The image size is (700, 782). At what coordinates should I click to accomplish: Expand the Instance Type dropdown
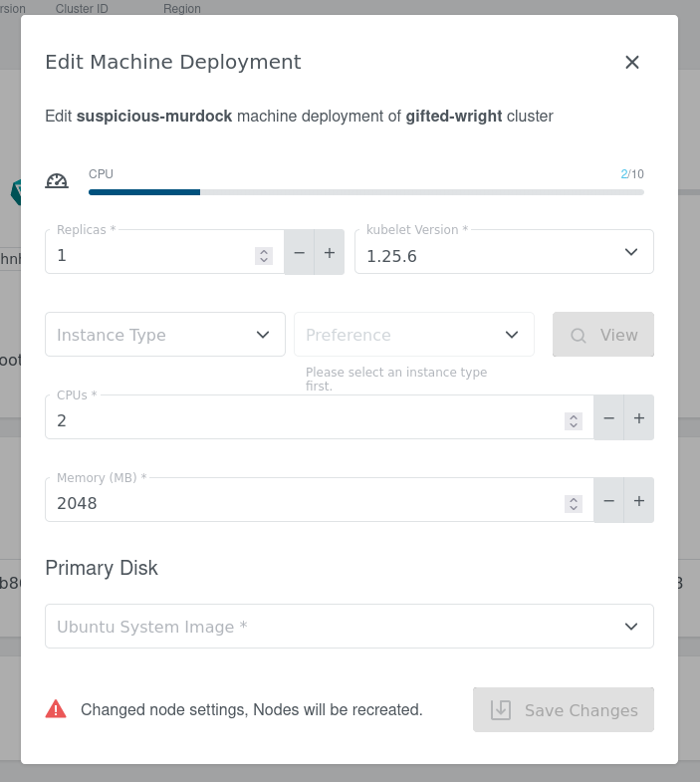click(x=165, y=335)
